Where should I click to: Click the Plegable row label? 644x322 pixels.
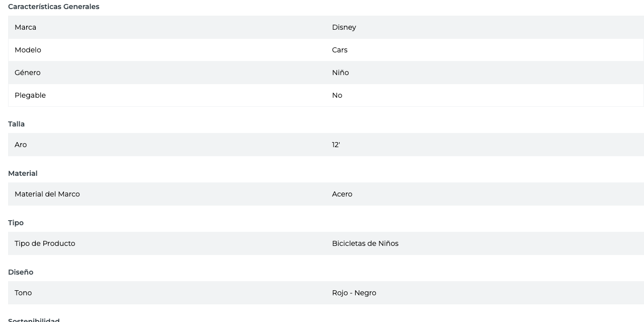click(x=30, y=95)
